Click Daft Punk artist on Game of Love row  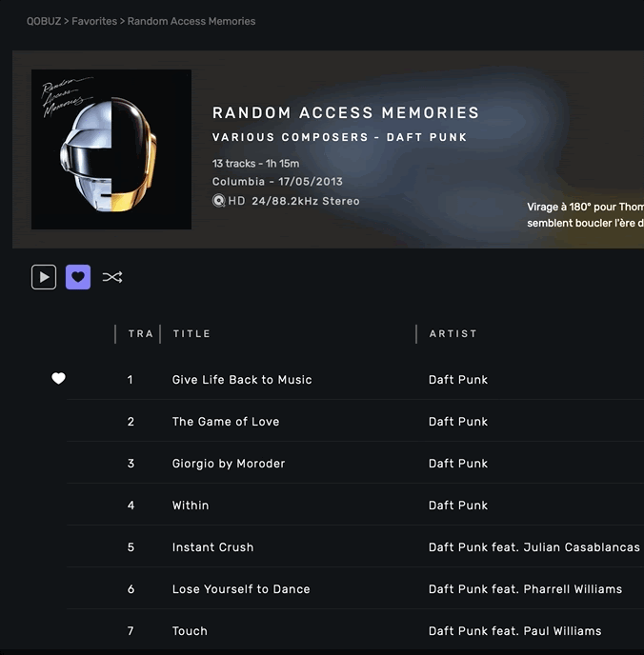pyautogui.click(x=458, y=422)
